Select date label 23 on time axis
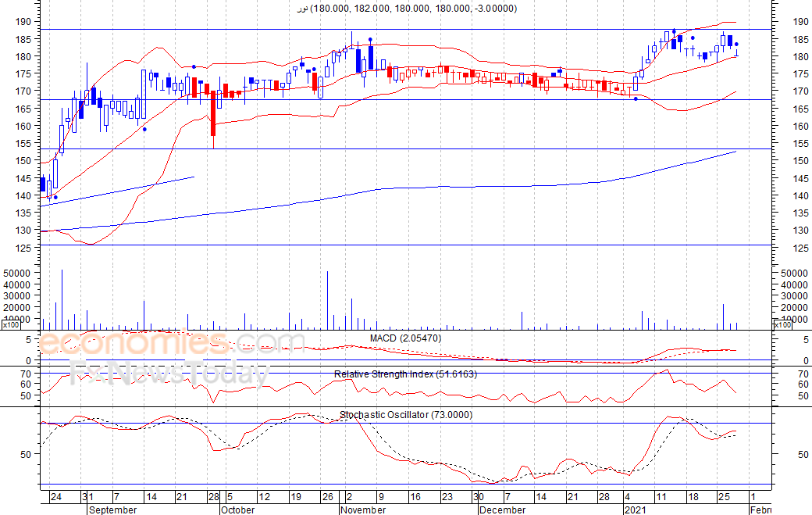Viewport: 812px width, 515px height. pos(447,497)
